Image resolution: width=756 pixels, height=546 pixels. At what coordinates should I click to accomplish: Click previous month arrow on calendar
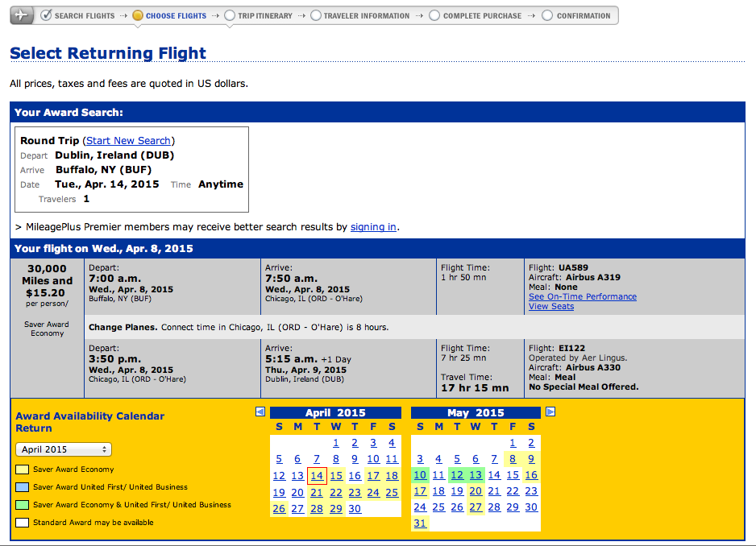click(260, 412)
